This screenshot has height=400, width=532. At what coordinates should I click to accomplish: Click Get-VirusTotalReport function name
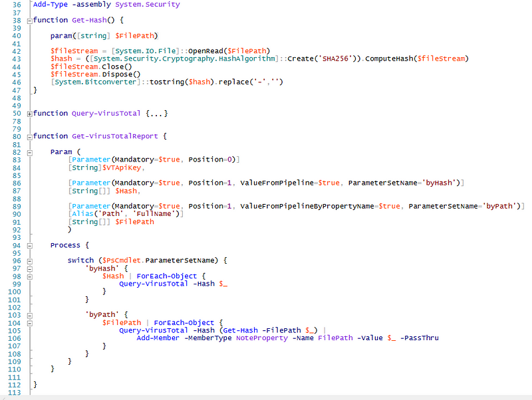(x=114, y=136)
